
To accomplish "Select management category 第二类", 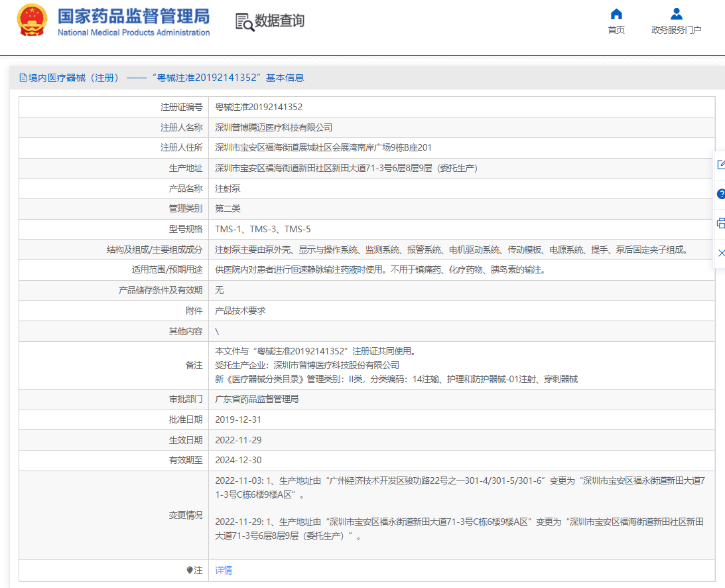I will 228,208.
